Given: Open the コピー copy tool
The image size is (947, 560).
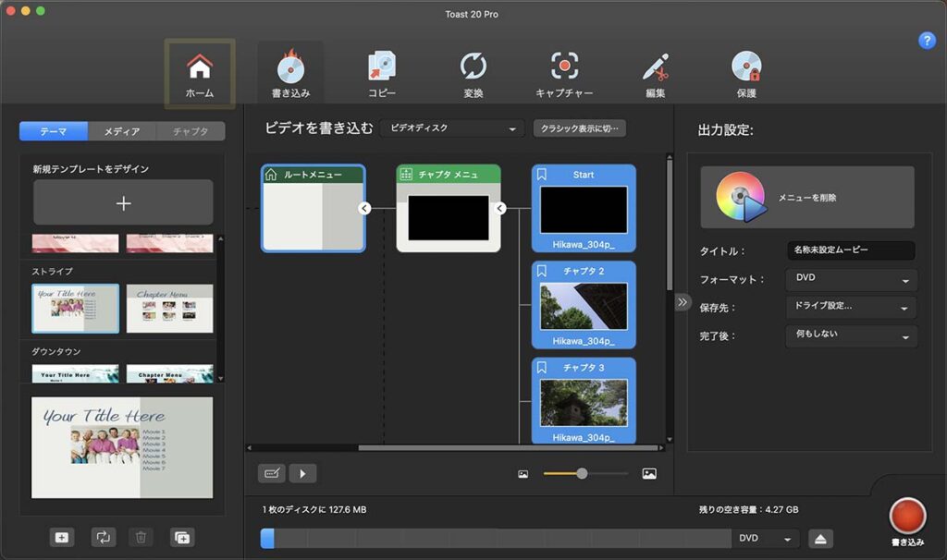Looking at the screenshot, I should point(381,74).
